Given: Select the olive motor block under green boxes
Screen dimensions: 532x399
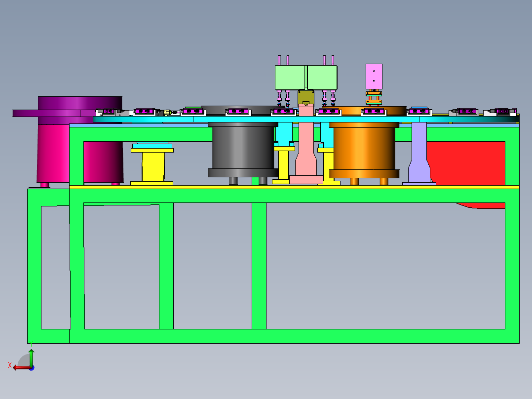Looking at the screenshot, I should tap(305, 98).
